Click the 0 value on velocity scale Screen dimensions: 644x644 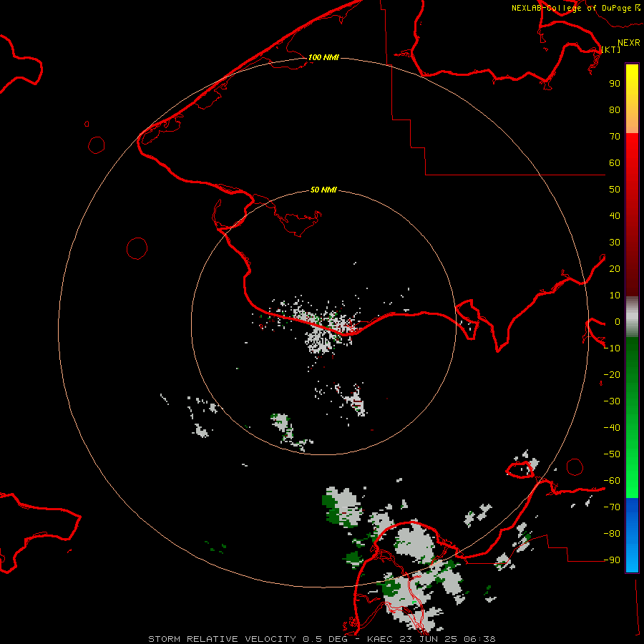(618, 322)
